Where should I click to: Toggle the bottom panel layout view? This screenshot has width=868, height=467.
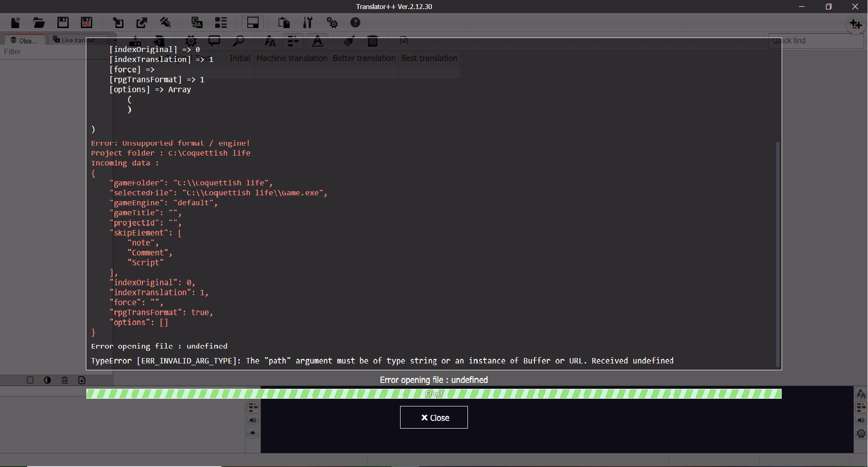click(252, 22)
